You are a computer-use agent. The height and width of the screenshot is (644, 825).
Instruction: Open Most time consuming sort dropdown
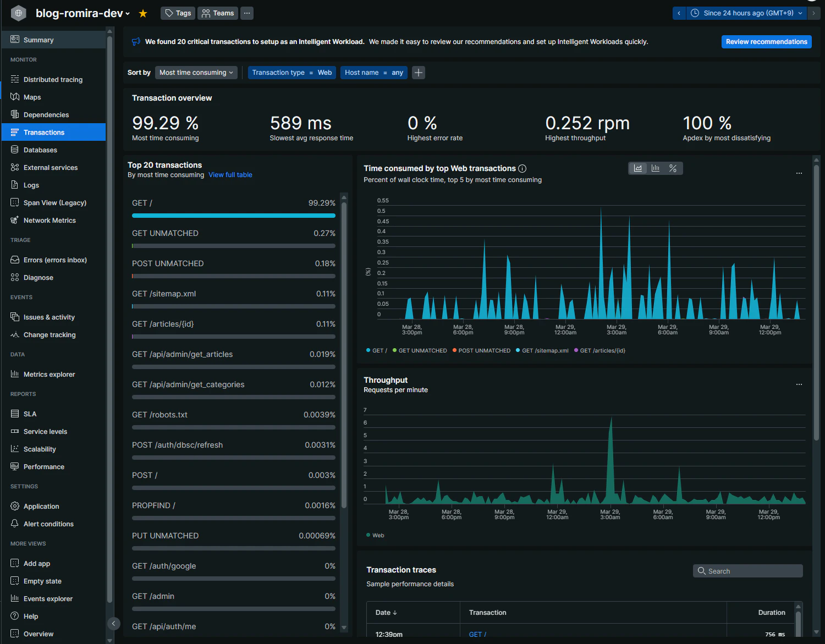(x=196, y=73)
